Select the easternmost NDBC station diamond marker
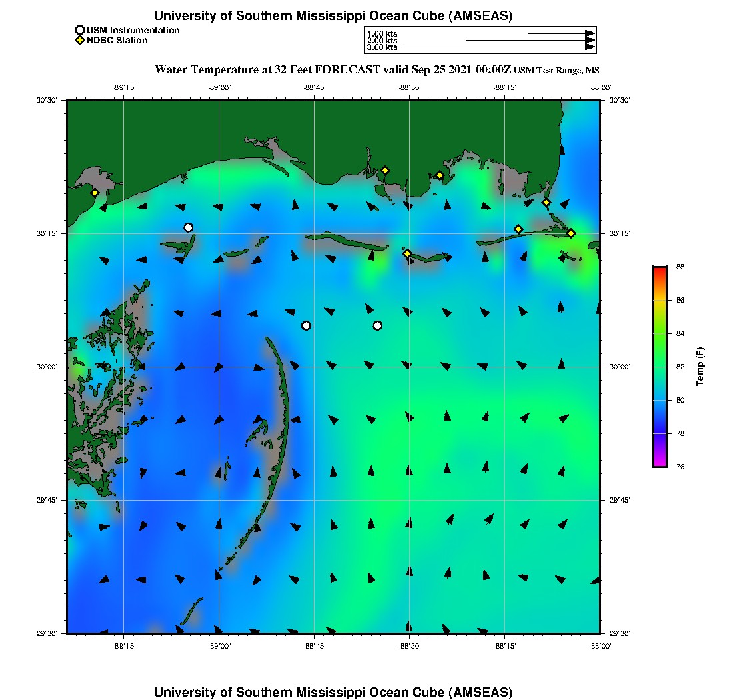 pos(571,233)
